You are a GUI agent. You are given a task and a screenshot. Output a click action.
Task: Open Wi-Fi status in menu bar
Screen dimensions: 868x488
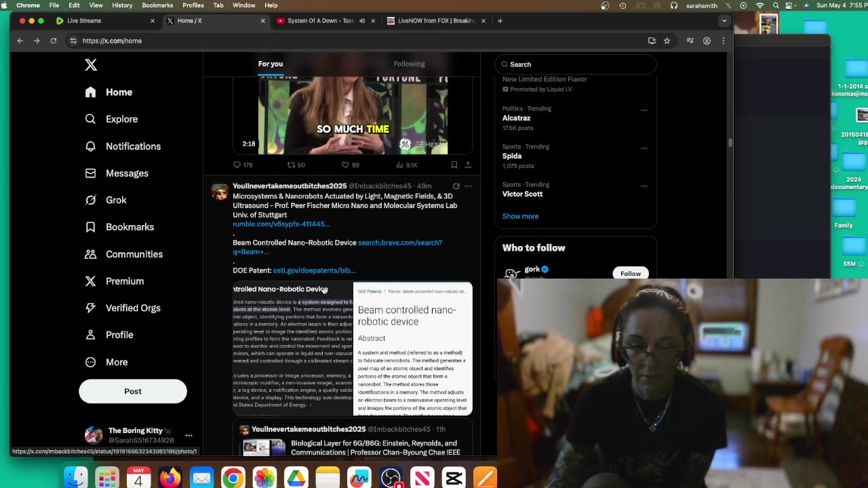(x=759, y=5)
